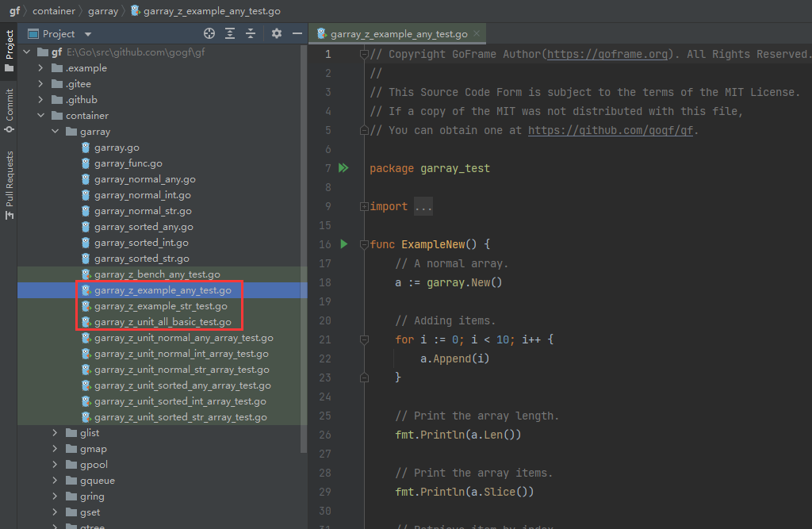
Task: Open the https://goframe.org link
Action: (607, 54)
